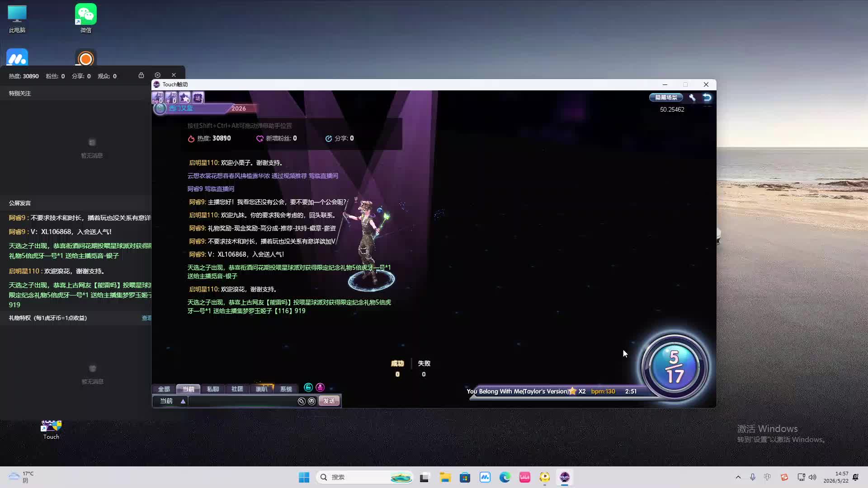This screenshot has height=488, width=868.
Task: Click the taskbar 搜索 search box
Action: pyautogui.click(x=365, y=478)
